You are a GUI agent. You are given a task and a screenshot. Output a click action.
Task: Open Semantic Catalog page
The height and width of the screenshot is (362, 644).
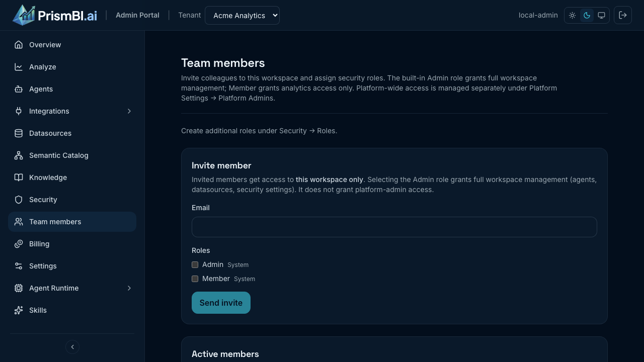[72, 155]
